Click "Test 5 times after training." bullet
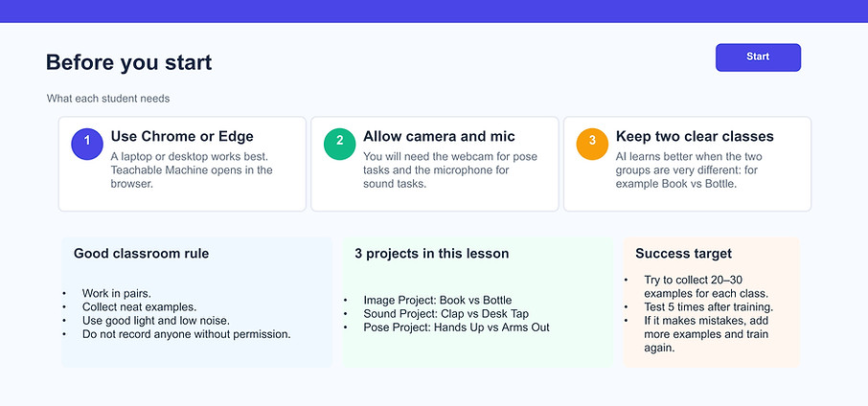This screenshot has height=406, width=868. pos(709,307)
